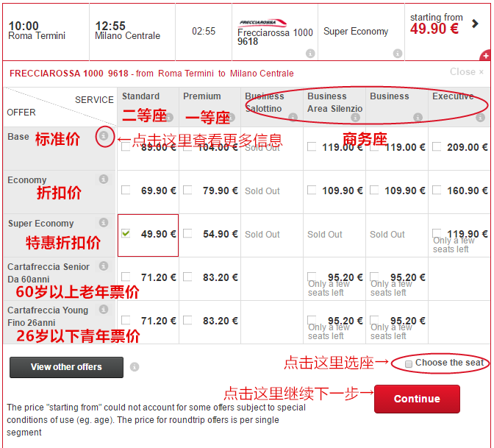Click the Economy offer row label

(27, 180)
